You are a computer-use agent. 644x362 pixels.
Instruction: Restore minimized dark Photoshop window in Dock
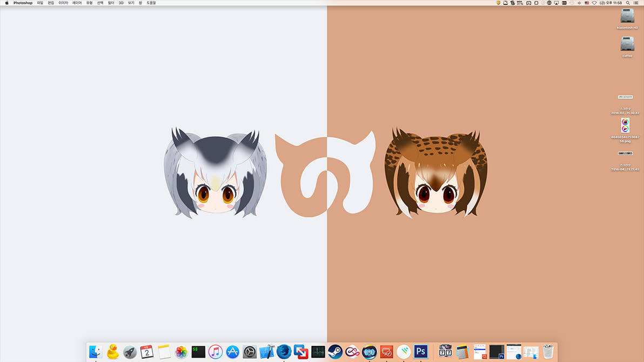(497, 352)
